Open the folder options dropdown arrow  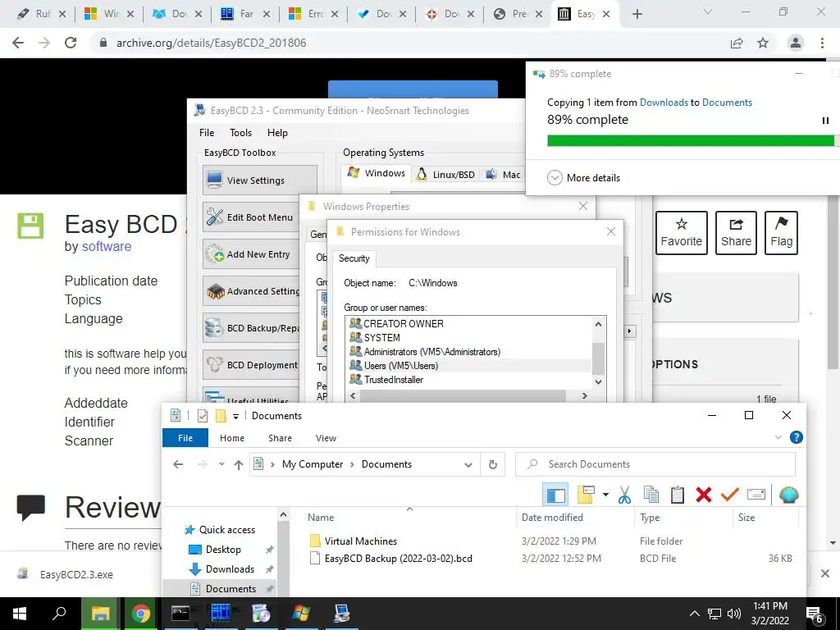(605, 495)
